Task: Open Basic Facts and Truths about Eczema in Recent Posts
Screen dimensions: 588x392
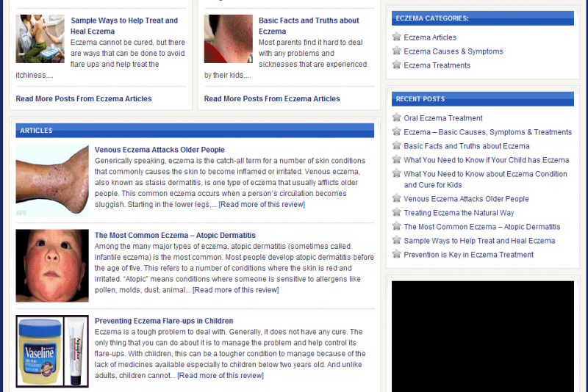Action: (x=467, y=146)
